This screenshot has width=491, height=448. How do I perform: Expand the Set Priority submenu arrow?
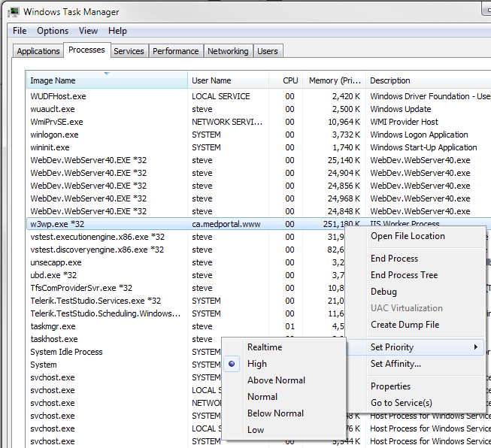coord(476,347)
